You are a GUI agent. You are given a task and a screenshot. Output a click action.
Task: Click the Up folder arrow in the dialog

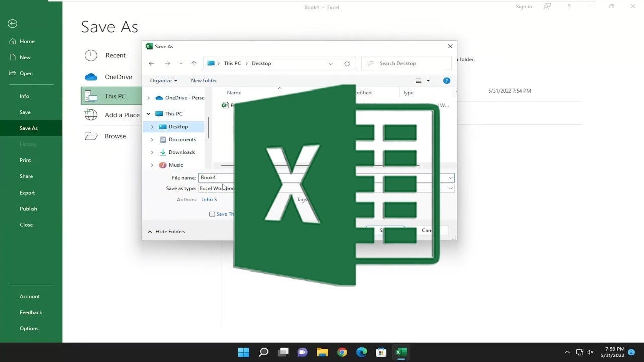click(194, 64)
